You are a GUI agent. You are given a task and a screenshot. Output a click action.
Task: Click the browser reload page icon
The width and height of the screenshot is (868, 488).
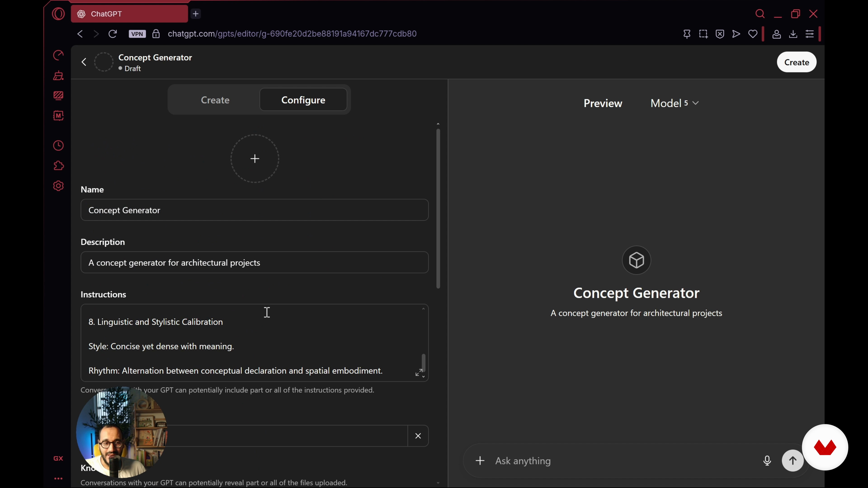click(x=113, y=34)
